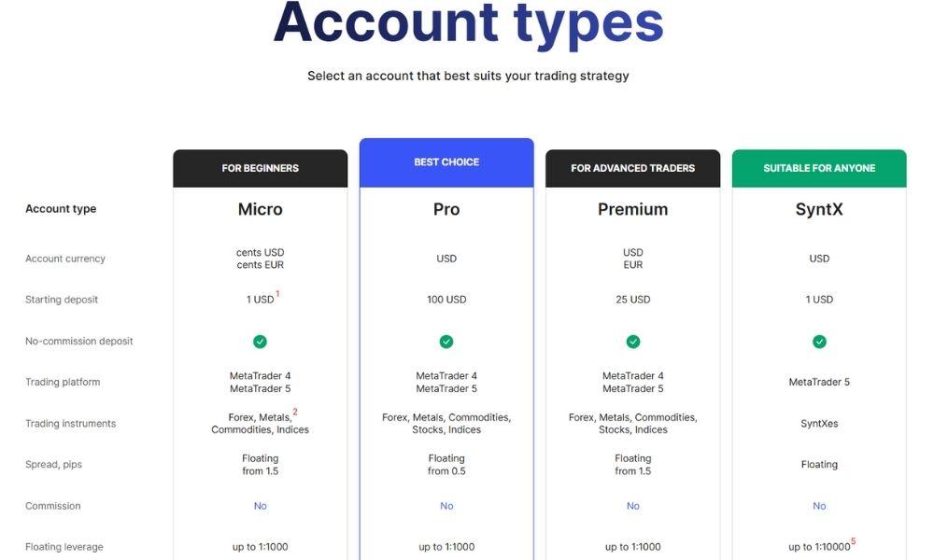Select the SUITABLE FOR ANYONE header
Image resolution: width=934 pixels, height=560 pixels.
819,168
